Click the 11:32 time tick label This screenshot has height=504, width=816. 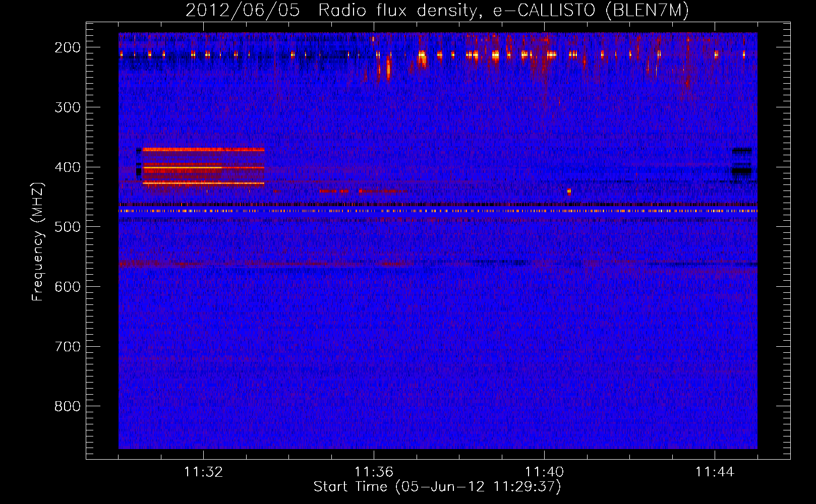(203, 472)
